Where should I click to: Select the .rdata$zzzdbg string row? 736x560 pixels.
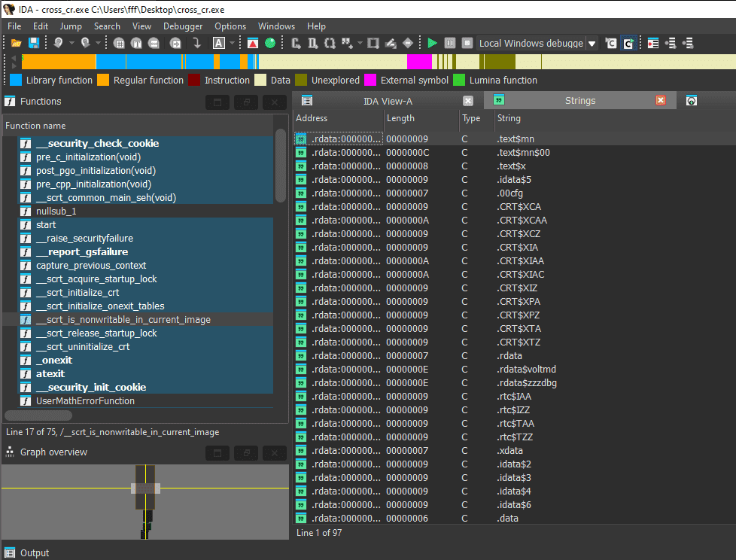click(526, 383)
